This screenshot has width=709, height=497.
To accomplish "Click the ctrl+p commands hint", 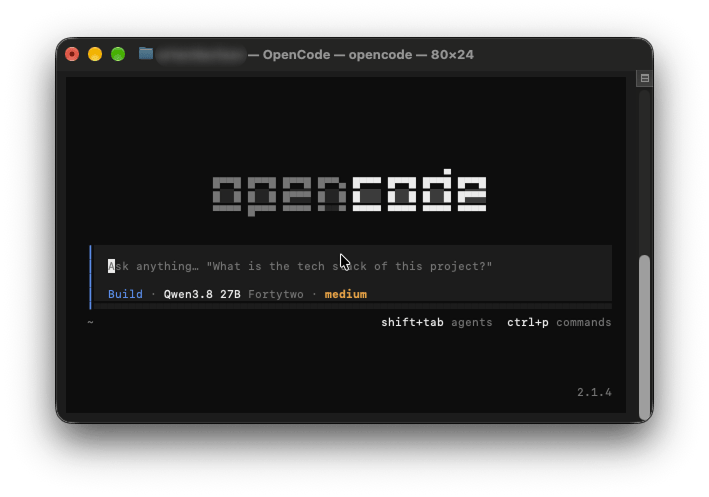I will pyautogui.click(x=559, y=322).
